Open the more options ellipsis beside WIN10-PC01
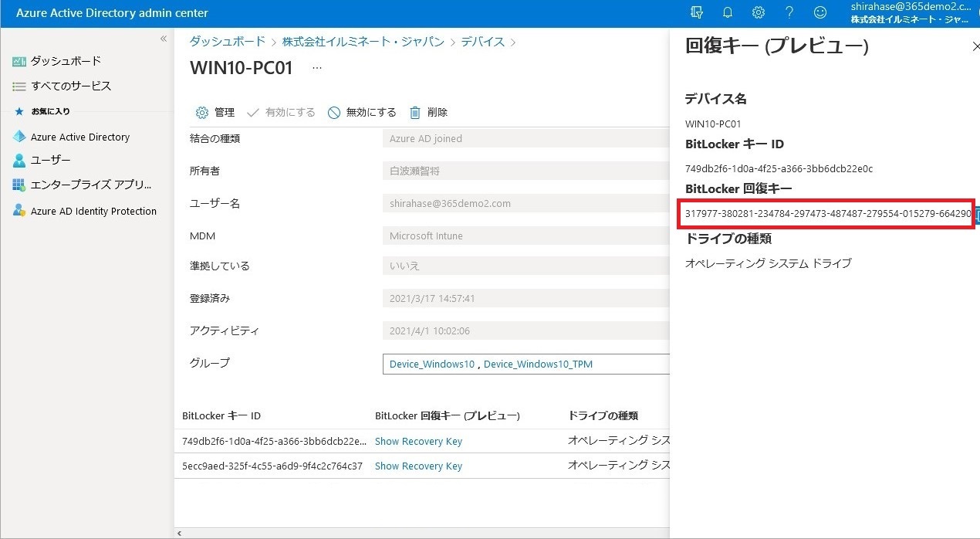980x539 pixels. (317, 68)
